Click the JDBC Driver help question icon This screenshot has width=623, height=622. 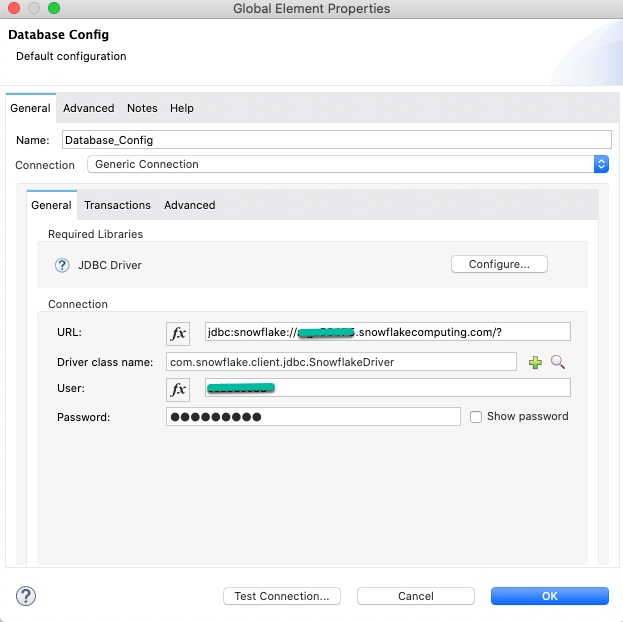62,265
